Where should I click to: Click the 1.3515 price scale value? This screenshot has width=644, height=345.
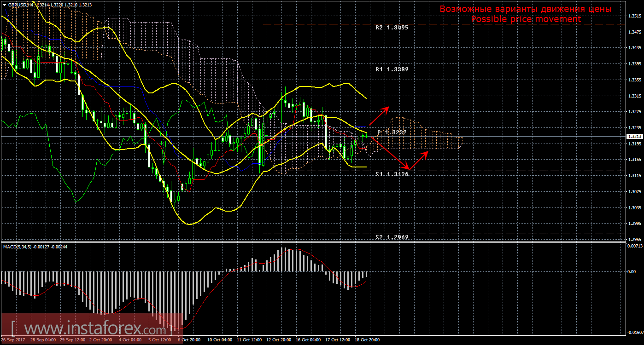pyautogui.click(x=635, y=16)
